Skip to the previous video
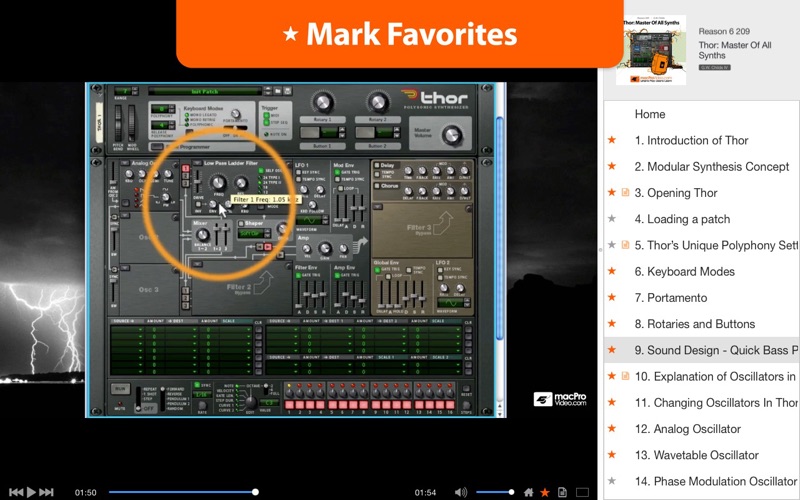The width and height of the screenshot is (800, 500). tap(16, 492)
